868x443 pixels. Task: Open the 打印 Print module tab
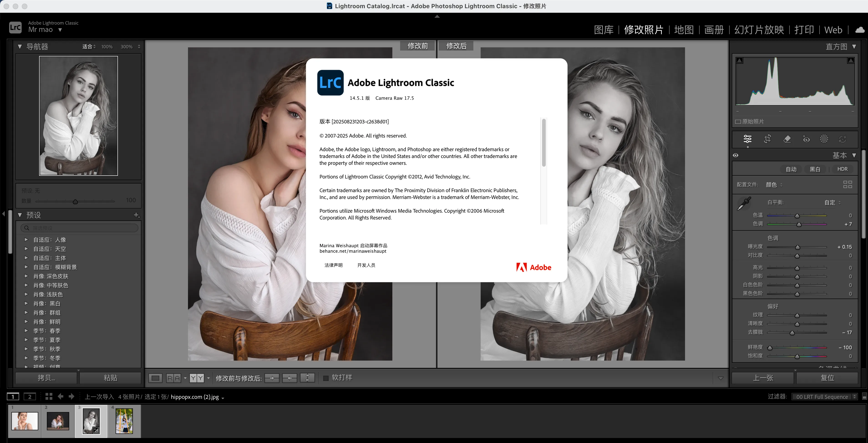tap(804, 30)
